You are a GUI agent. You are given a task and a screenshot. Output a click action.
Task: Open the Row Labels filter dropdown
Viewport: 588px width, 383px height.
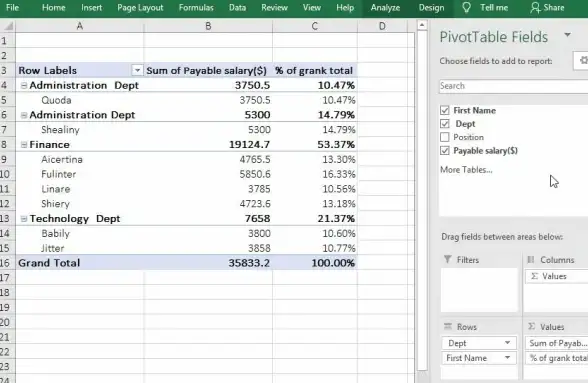pos(137,71)
